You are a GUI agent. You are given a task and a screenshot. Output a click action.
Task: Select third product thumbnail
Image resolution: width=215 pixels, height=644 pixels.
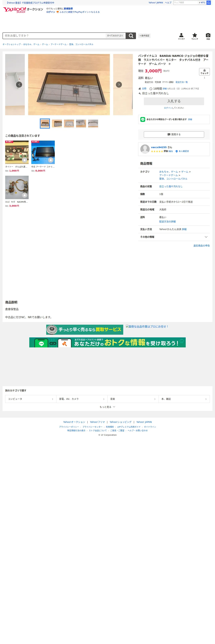(x=69, y=124)
